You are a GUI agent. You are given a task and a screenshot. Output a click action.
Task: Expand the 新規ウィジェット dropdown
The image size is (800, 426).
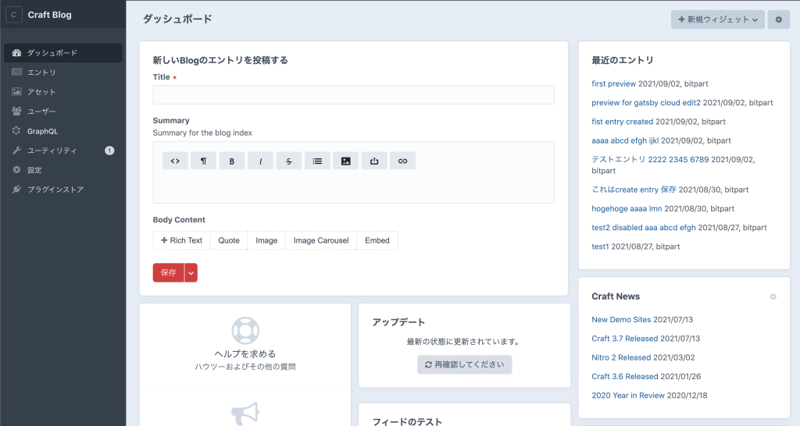[x=718, y=19]
